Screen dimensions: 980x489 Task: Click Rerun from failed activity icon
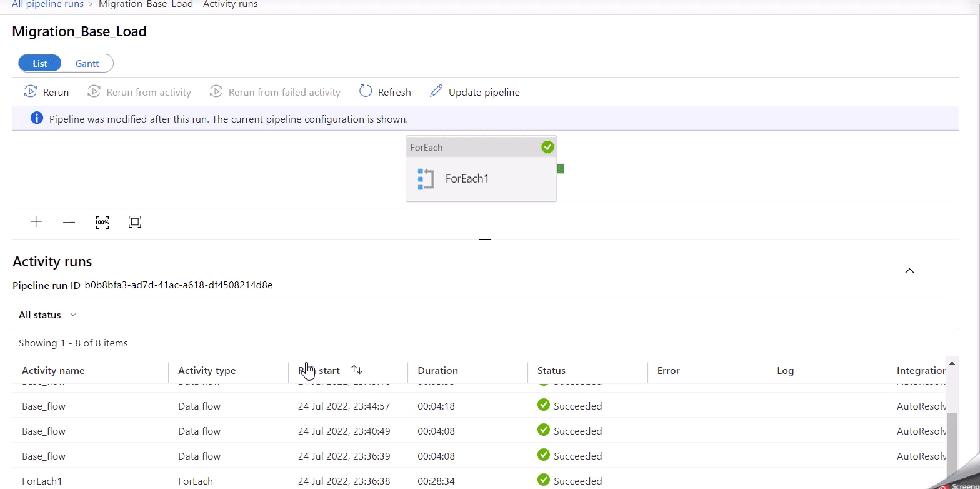click(216, 91)
